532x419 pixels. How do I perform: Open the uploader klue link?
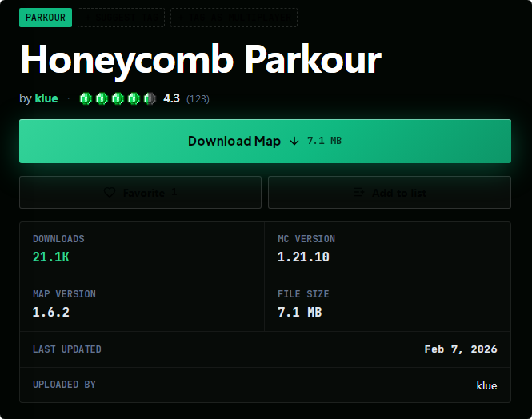pyautogui.click(x=486, y=385)
